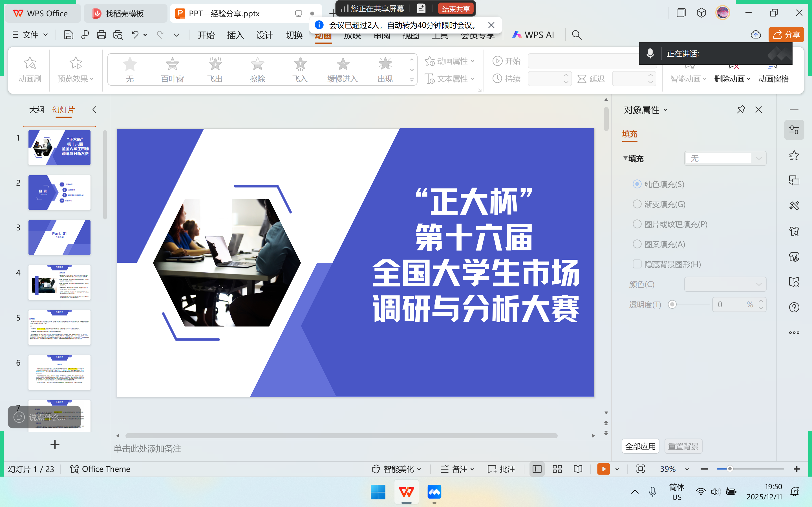Image resolution: width=812 pixels, height=507 pixels.
Task: Click the save icon in toolbar
Action: [x=69, y=35]
